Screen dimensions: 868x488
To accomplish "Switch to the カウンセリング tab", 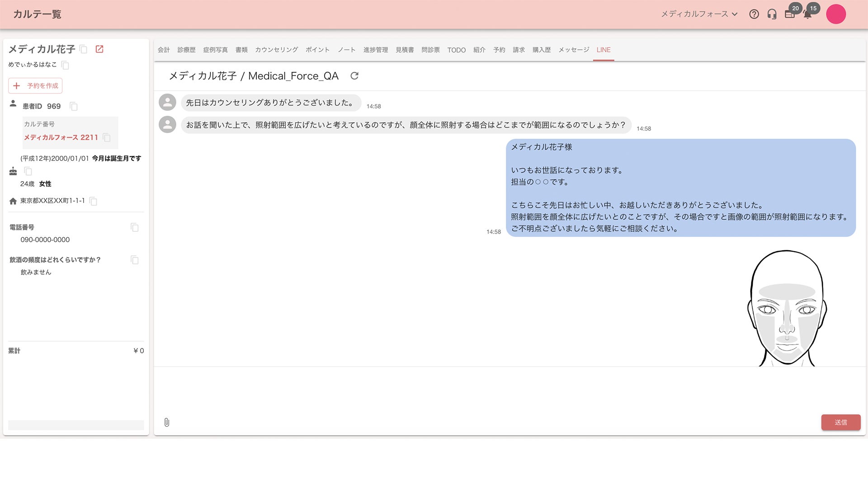I will (x=276, y=50).
